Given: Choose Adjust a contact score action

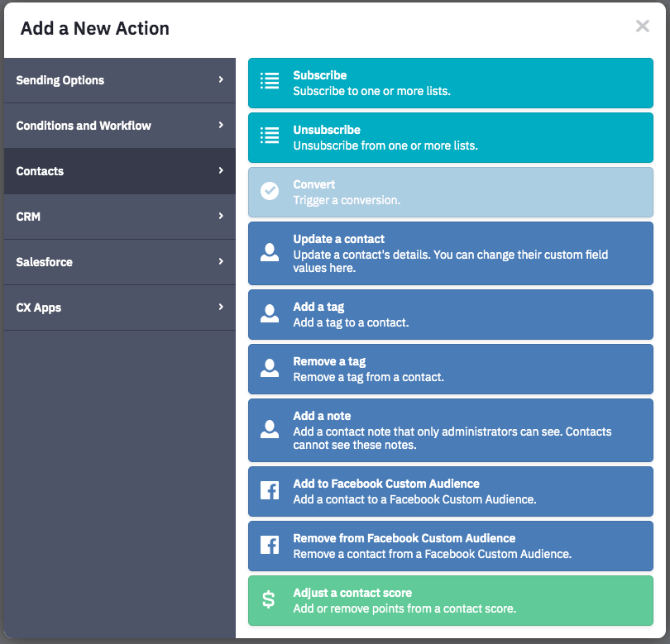Looking at the screenshot, I should 450,600.
